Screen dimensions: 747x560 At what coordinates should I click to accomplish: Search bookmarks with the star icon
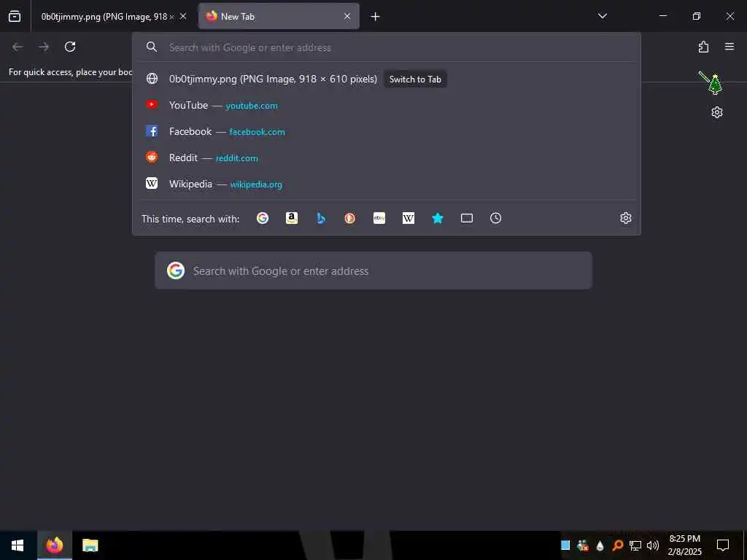click(x=438, y=218)
